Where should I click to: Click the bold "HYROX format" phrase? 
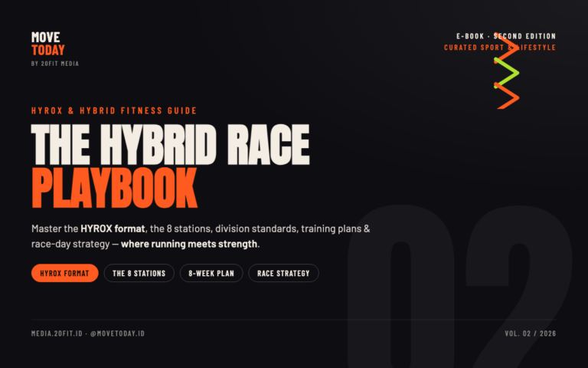coord(113,228)
